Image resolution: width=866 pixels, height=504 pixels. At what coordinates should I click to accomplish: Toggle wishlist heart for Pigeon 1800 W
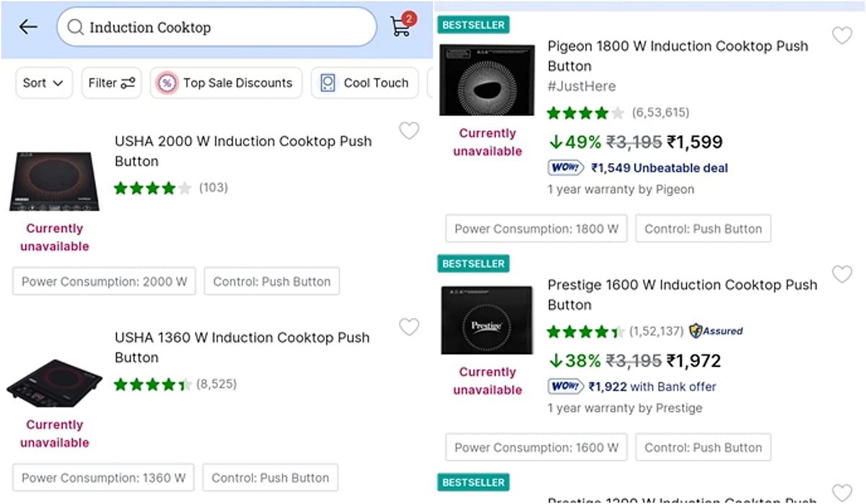pyautogui.click(x=842, y=35)
